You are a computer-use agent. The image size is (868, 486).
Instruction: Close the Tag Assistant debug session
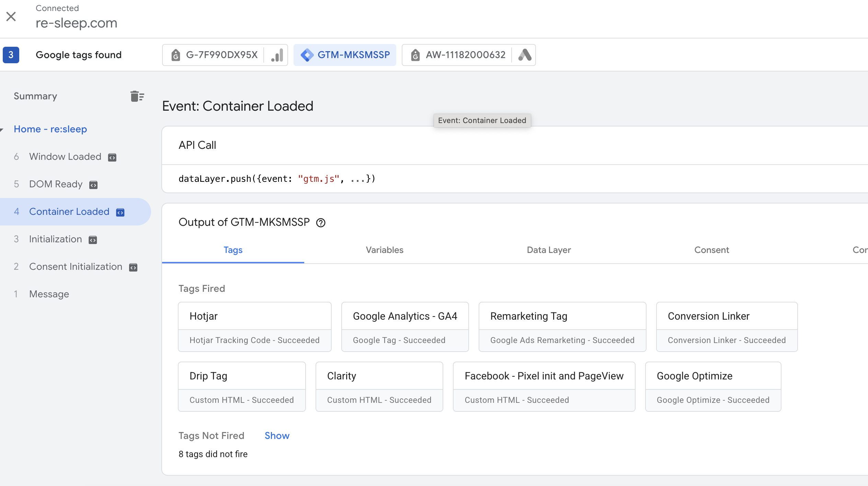tap(11, 16)
